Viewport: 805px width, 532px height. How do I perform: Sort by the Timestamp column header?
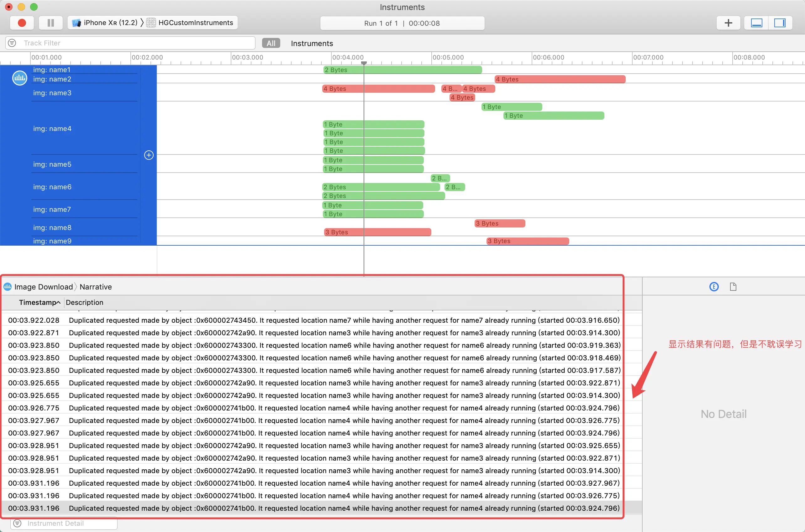(37, 302)
